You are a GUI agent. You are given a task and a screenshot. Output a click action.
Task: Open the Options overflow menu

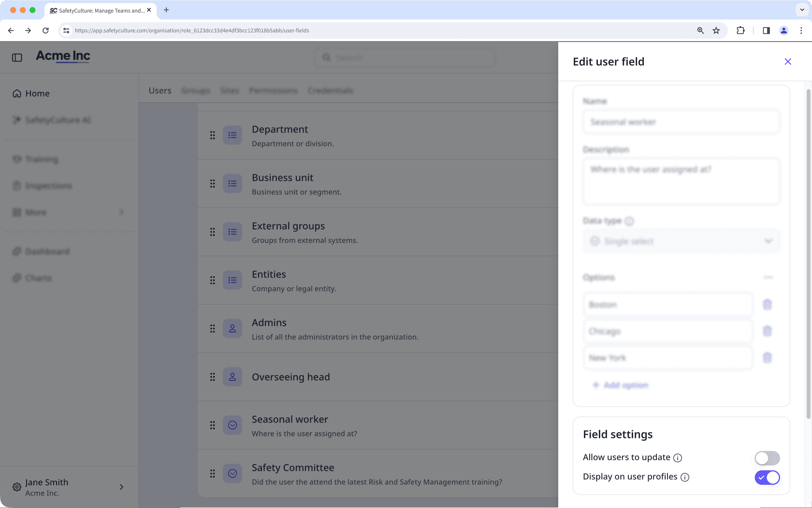point(768,277)
